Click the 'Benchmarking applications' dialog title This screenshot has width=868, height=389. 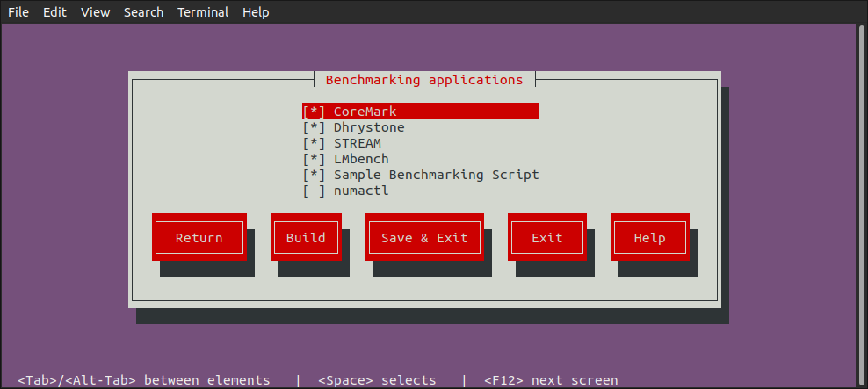pos(424,80)
